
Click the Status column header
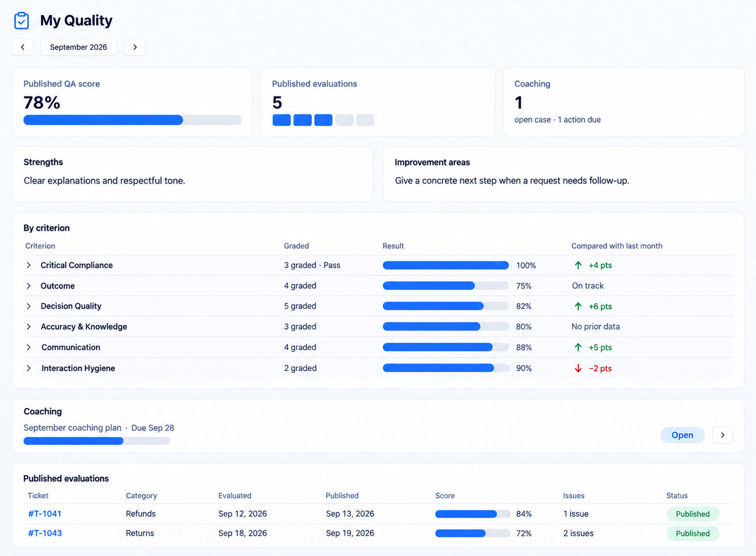click(x=677, y=495)
